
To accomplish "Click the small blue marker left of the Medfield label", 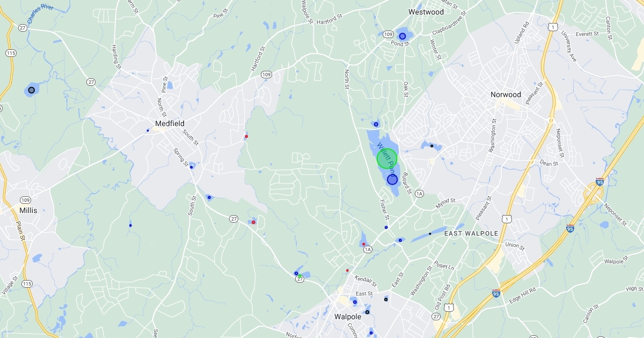I will (148, 130).
